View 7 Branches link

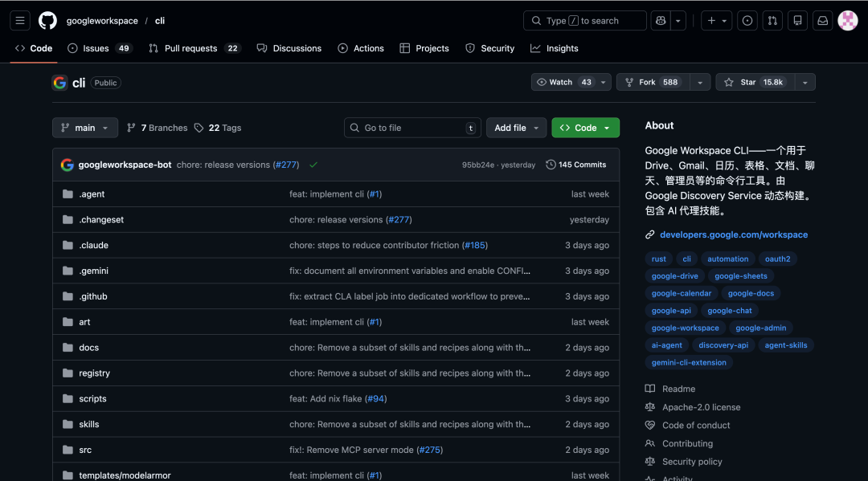(158, 128)
